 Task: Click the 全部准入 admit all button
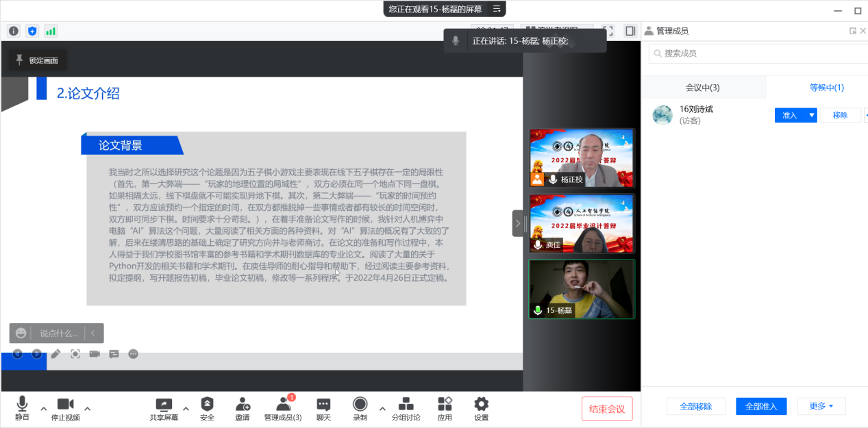pyautogui.click(x=760, y=406)
